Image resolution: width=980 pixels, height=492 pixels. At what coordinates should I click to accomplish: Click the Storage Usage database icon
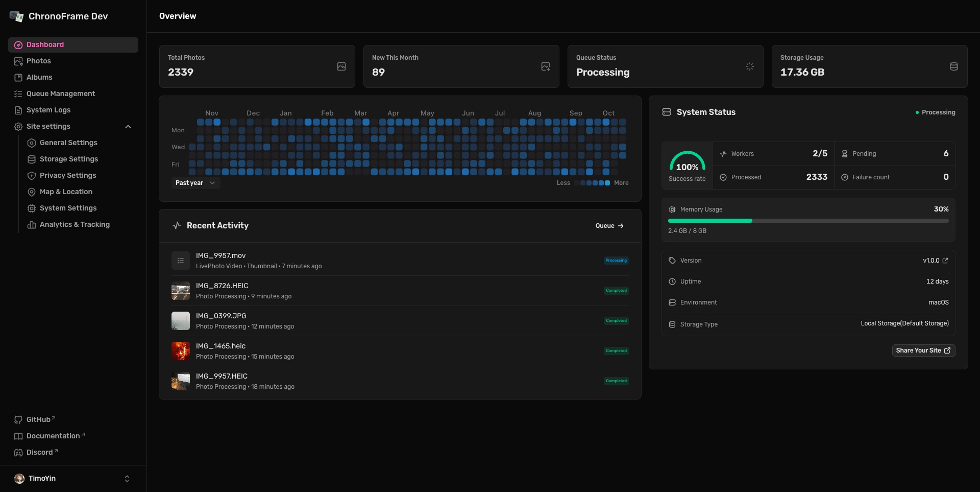click(954, 66)
